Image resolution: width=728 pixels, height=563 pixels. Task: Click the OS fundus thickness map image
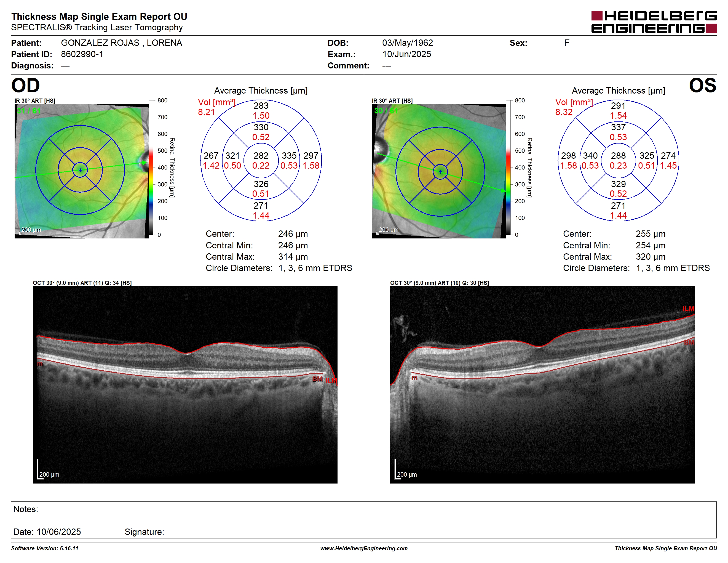coord(439,171)
